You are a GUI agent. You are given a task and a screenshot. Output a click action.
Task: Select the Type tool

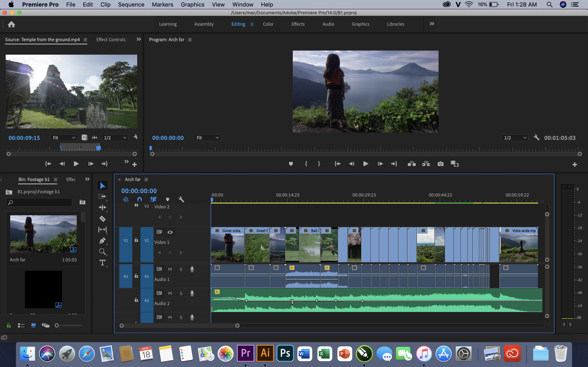(102, 263)
